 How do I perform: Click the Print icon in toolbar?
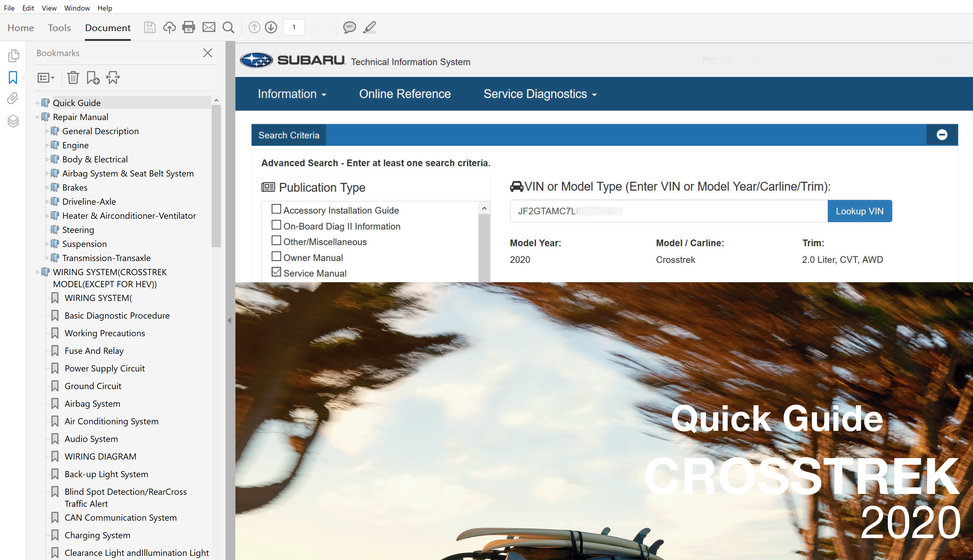click(189, 27)
